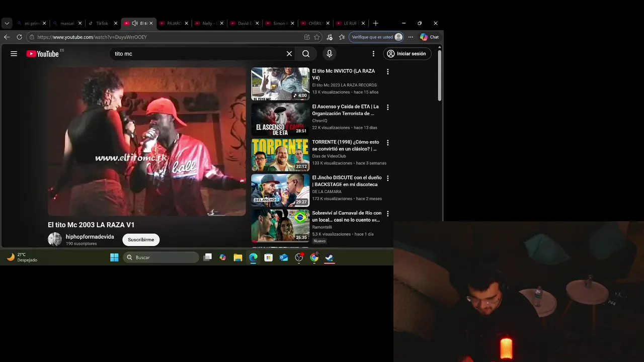The height and width of the screenshot is (362, 644).
Task: Open weather widget showing 21°C Despejado
Action: click(x=23, y=257)
